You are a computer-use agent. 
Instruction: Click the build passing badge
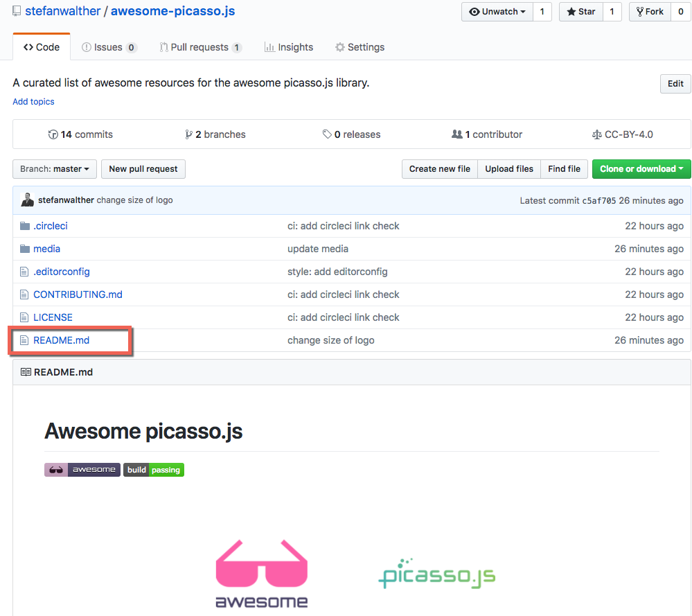154,470
